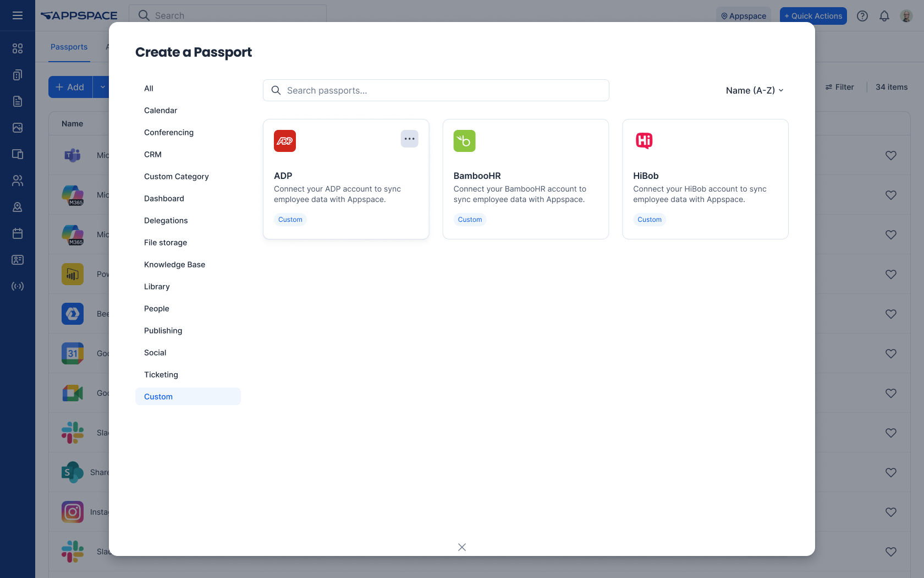Toggle the hamburger navigation menu

(18, 15)
